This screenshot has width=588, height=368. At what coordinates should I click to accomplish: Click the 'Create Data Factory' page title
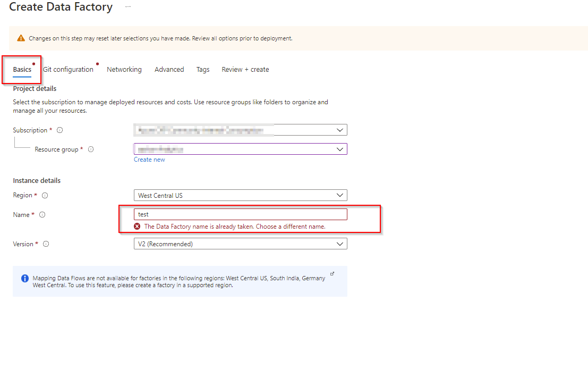61,7
